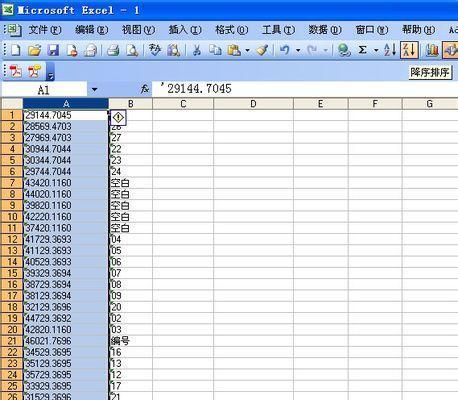Screen dimensions: 458x400
Task: Open the Paste options dropdown arrow
Action: 247,51
